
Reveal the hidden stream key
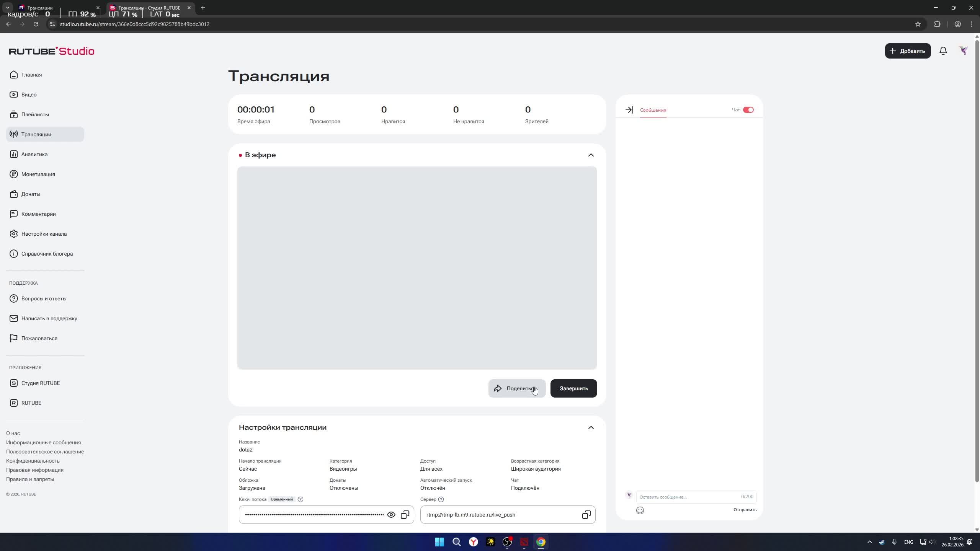tap(390, 514)
